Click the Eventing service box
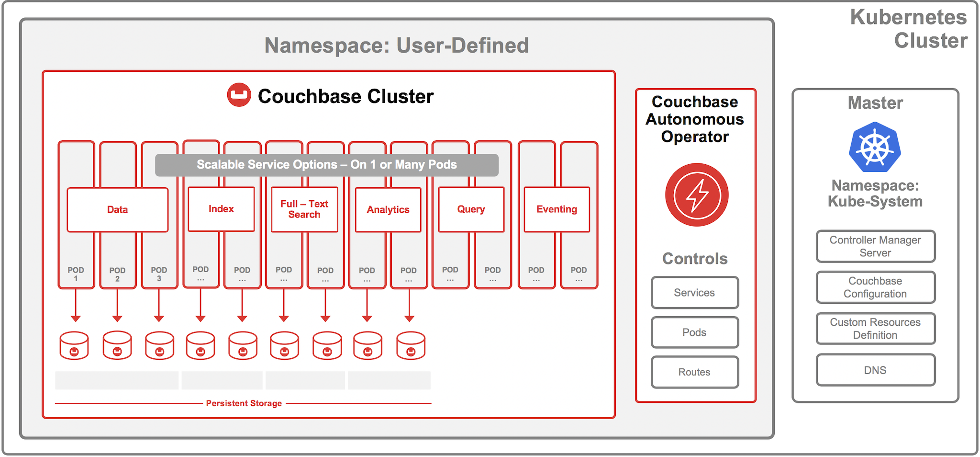This screenshot has height=457, width=980. pos(557,209)
